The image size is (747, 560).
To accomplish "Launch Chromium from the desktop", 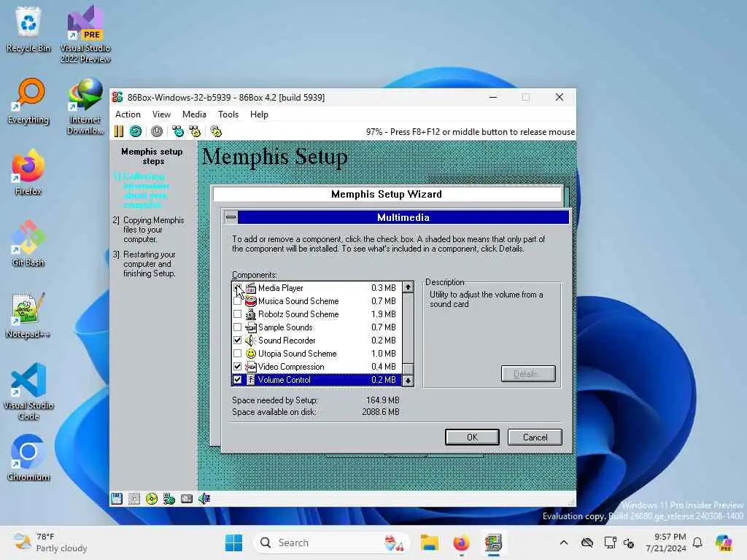I will click(x=28, y=458).
